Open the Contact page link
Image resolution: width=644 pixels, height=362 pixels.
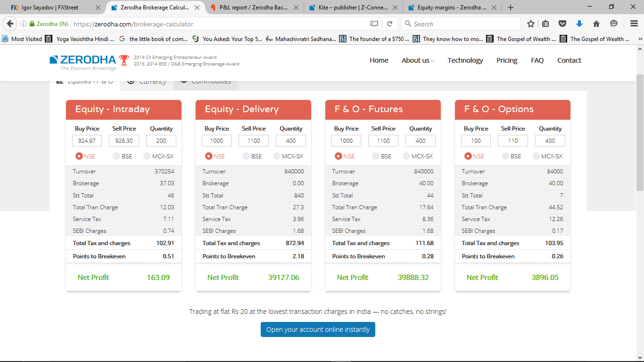pyautogui.click(x=569, y=60)
